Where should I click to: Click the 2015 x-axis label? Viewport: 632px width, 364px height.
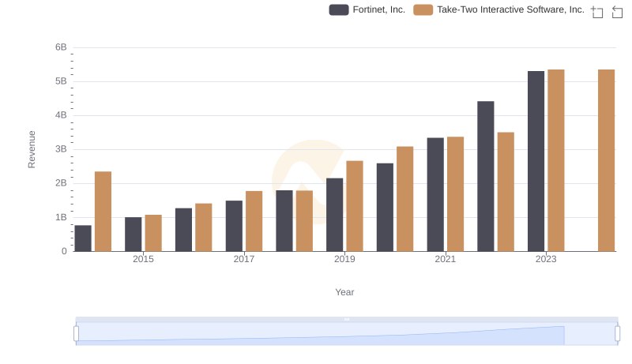coord(144,259)
